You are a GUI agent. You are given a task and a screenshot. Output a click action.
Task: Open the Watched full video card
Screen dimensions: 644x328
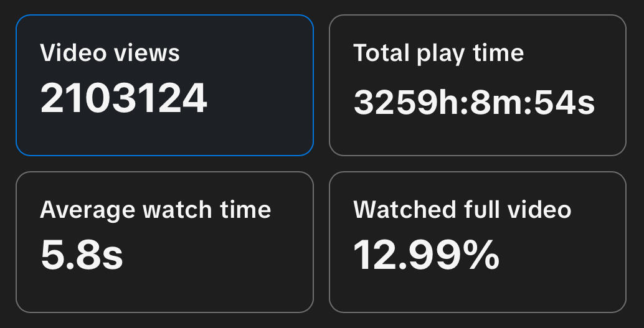coord(478,241)
